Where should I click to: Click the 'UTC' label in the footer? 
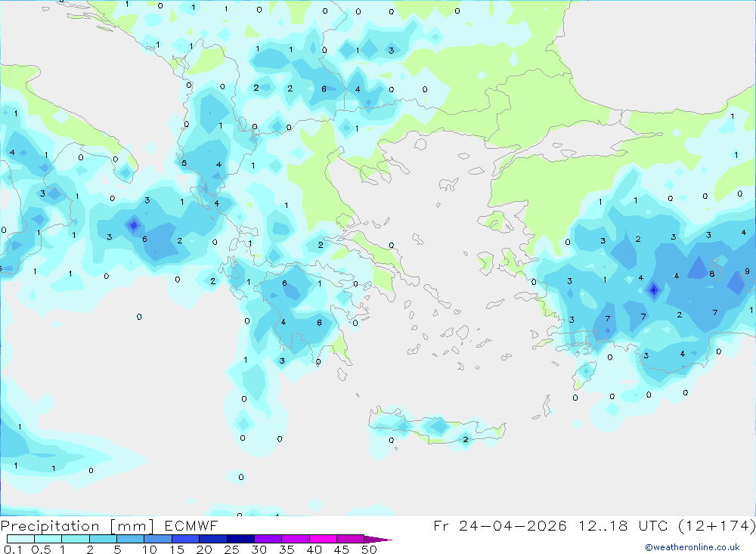point(654,525)
